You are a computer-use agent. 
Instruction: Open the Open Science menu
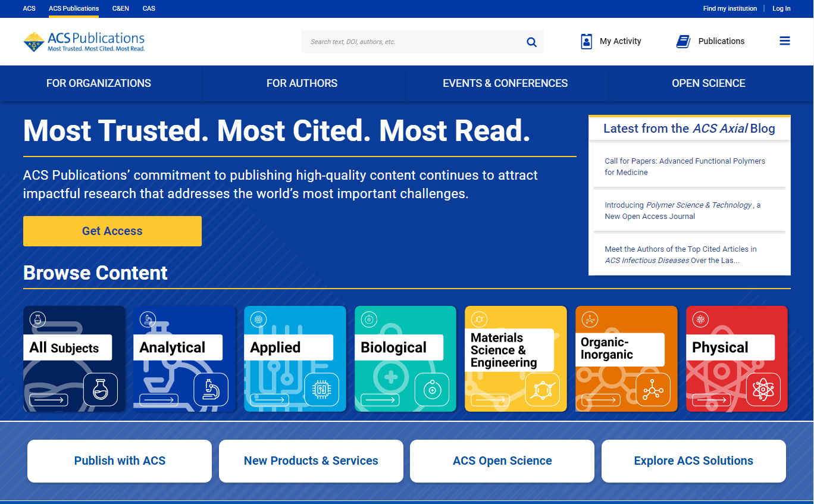pos(709,83)
